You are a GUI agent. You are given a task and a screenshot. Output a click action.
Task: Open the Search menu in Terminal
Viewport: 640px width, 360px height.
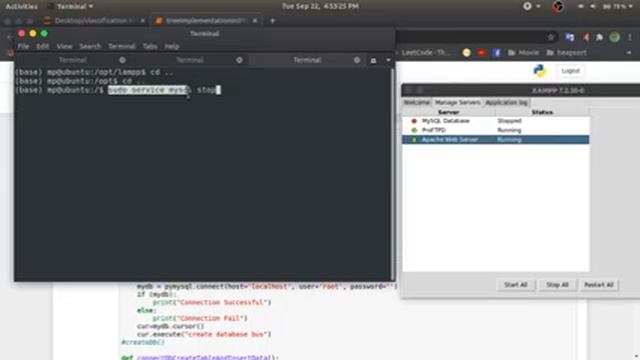click(90, 47)
